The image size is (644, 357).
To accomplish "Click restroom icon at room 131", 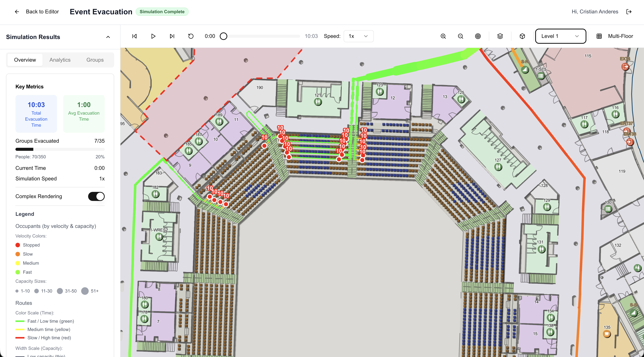I will (x=541, y=249).
